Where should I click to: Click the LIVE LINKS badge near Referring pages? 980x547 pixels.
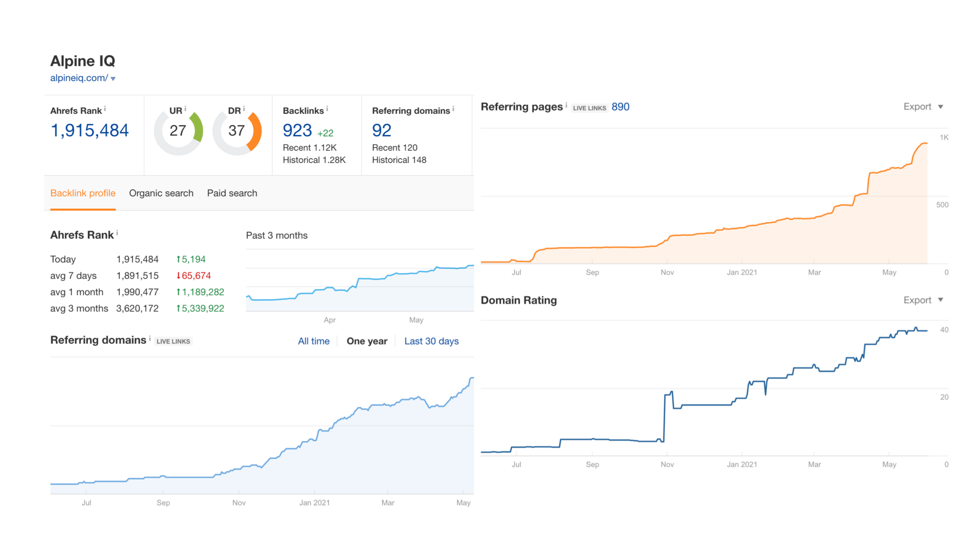pyautogui.click(x=589, y=108)
